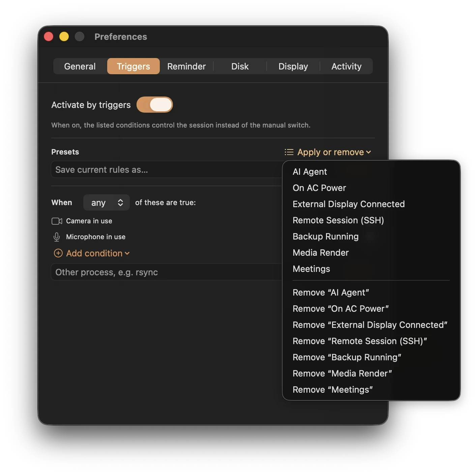Apply the On AC Power preset
This screenshot has height=475, width=476.
(371, 188)
